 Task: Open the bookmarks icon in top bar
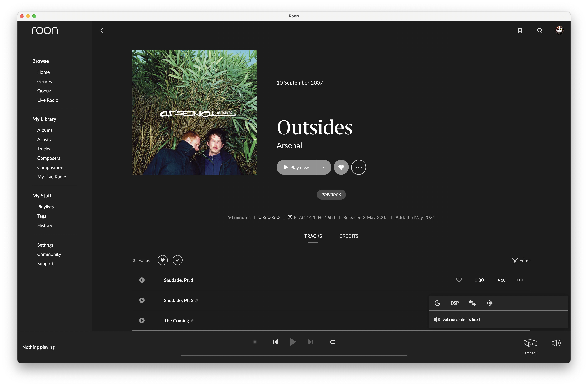tap(520, 30)
